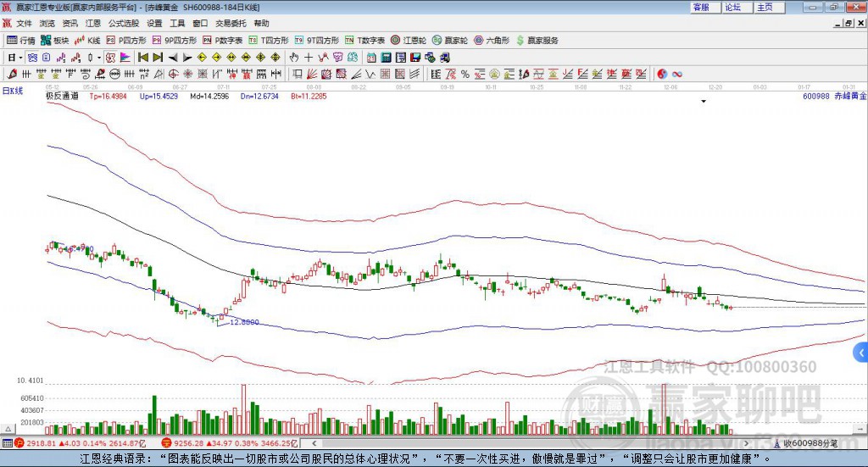Expand the candlestick style dropdown arrow
The height and width of the screenshot is (467, 868).
pos(99,58)
